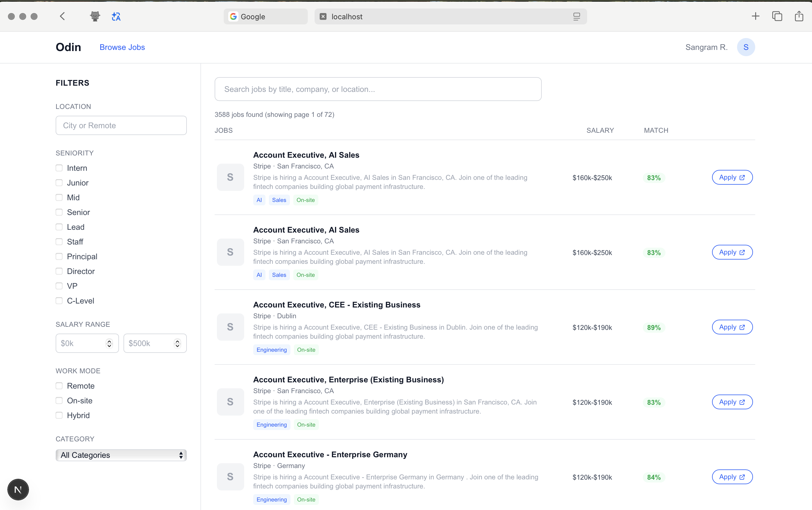The height and width of the screenshot is (510, 812).
Task: Check the VP seniority box
Action: pyautogui.click(x=59, y=286)
